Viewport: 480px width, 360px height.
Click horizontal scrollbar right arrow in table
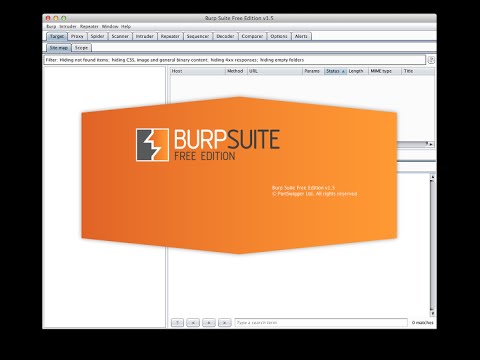[431, 144]
